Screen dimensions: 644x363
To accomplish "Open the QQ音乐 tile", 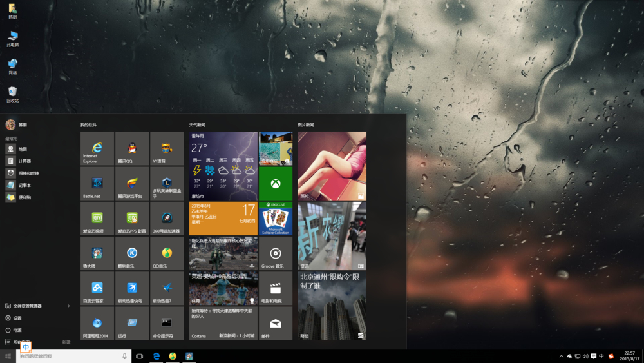I will coord(167,253).
